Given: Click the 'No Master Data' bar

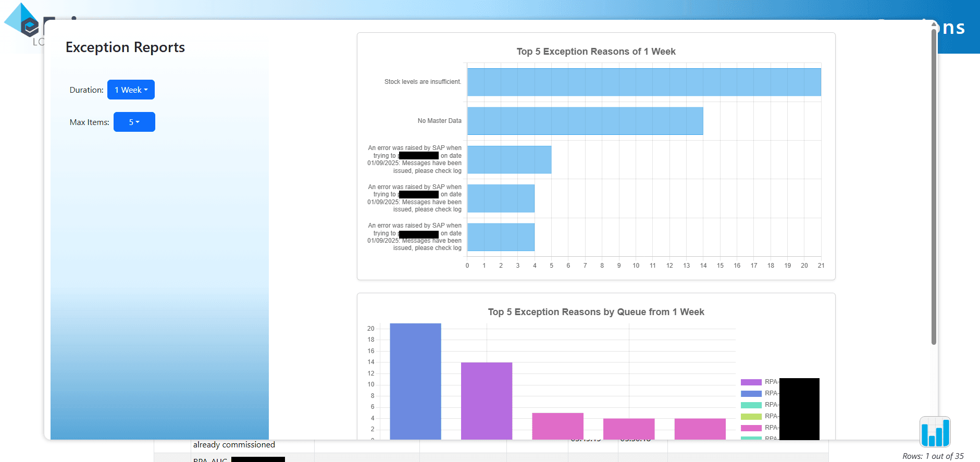Looking at the screenshot, I should click(585, 121).
